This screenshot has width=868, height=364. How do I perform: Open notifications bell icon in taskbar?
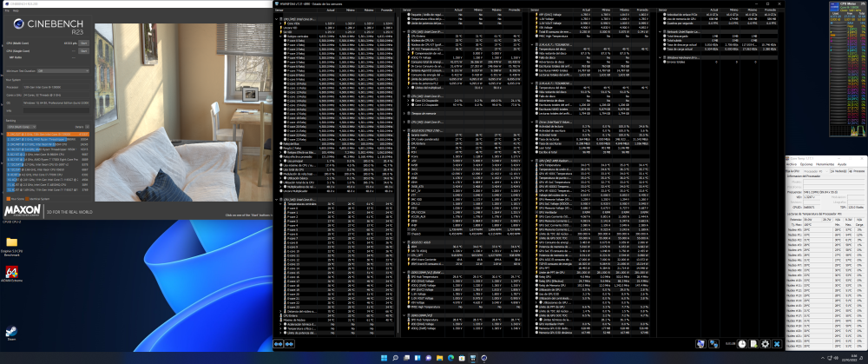[863, 358]
